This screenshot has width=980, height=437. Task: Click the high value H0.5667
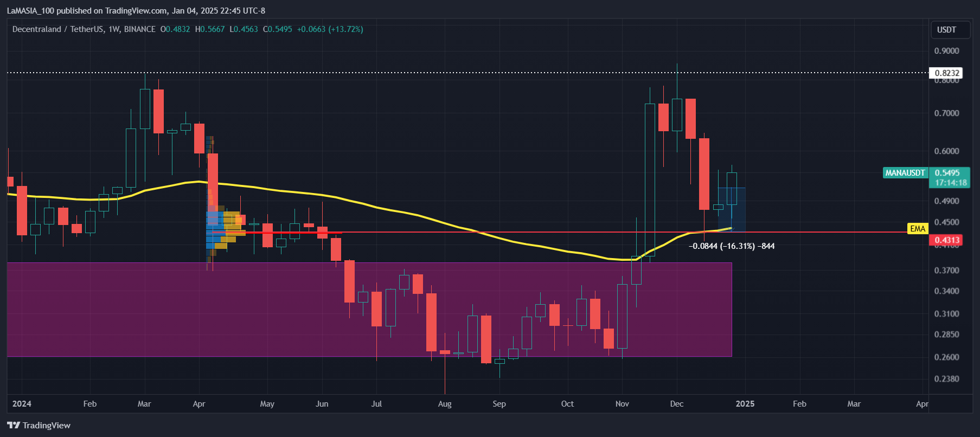click(210, 29)
